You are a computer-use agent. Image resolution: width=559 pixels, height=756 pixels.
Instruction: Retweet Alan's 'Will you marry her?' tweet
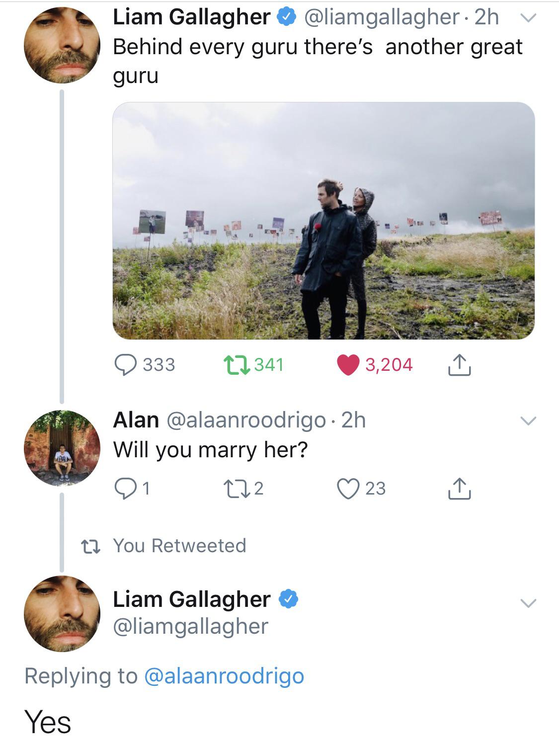pos(238,488)
